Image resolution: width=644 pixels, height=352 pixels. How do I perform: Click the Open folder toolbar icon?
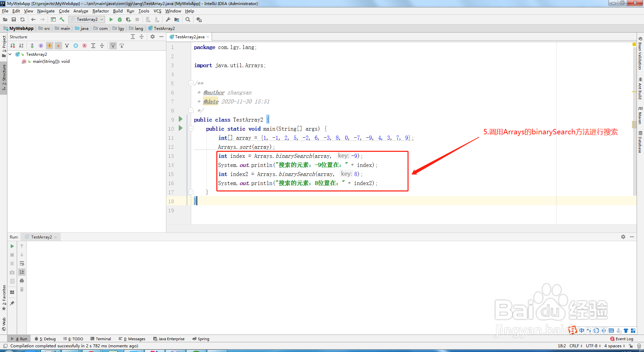tap(5, 19)
